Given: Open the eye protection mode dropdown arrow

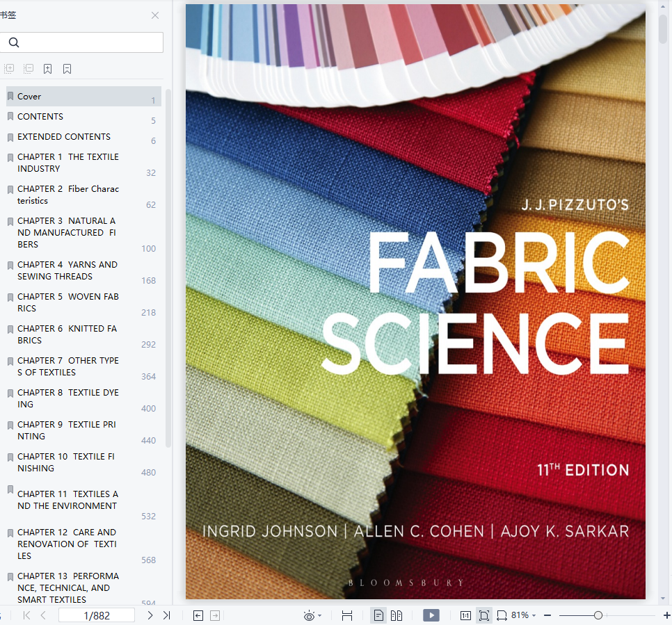Looking at the screenshot, I should pyautogui.click(x=320, y=616).
